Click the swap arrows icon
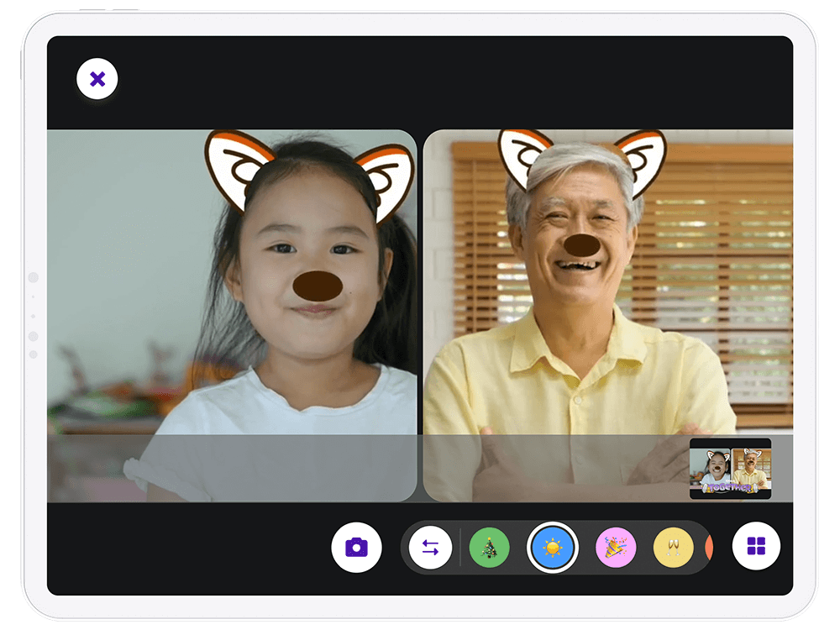Image resolution: width=840 pixels, height=630 pixels. [x=430, y=548]
